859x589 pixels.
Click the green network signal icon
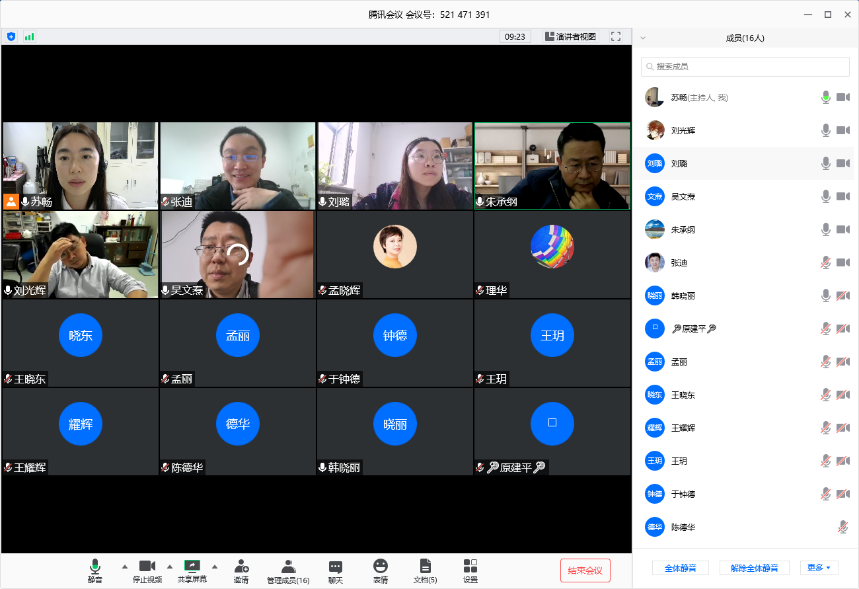pyautogui.click(x=29, y=36)
